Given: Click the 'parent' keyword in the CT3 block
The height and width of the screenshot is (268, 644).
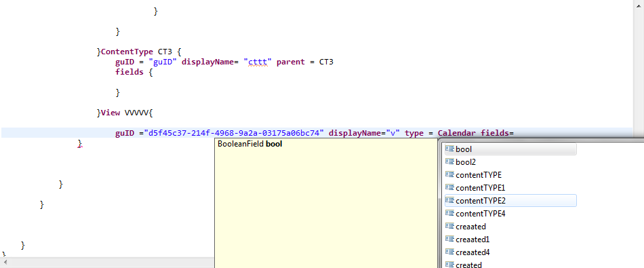Looking at the screenshot, I should (x=291, y=62).
